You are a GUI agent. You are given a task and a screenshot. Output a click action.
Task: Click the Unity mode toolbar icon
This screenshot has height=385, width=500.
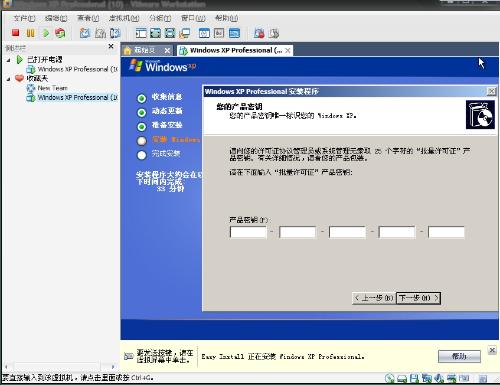[184, 33]
